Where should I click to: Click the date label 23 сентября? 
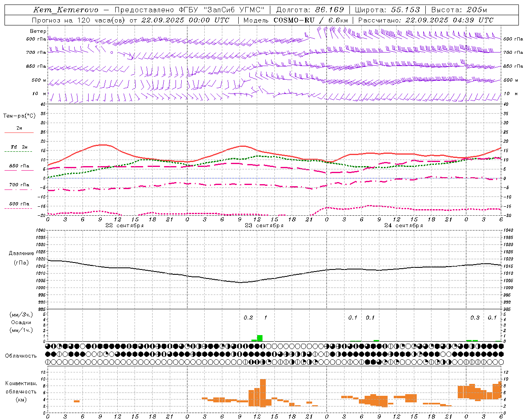[264, 226]
